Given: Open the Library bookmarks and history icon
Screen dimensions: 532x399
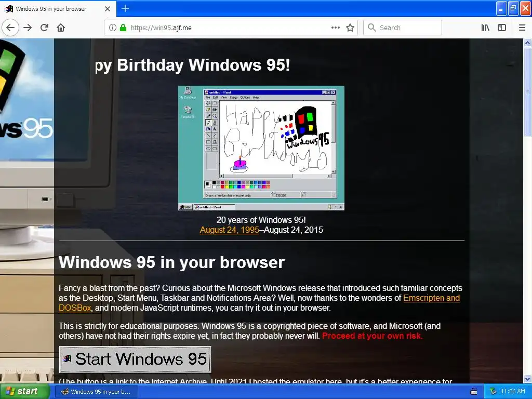Looking at the screenshot, I should point(485,28).
